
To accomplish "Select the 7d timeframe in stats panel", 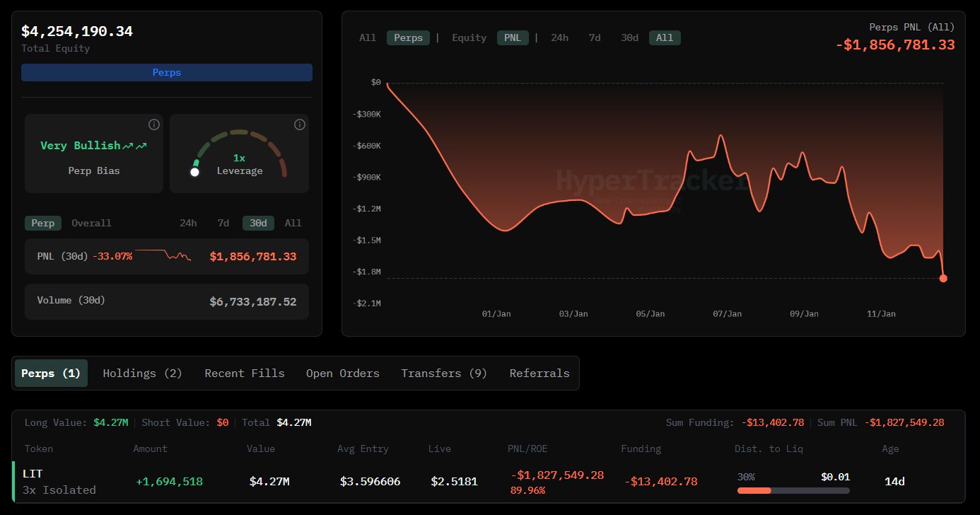I will coord(223,223).
